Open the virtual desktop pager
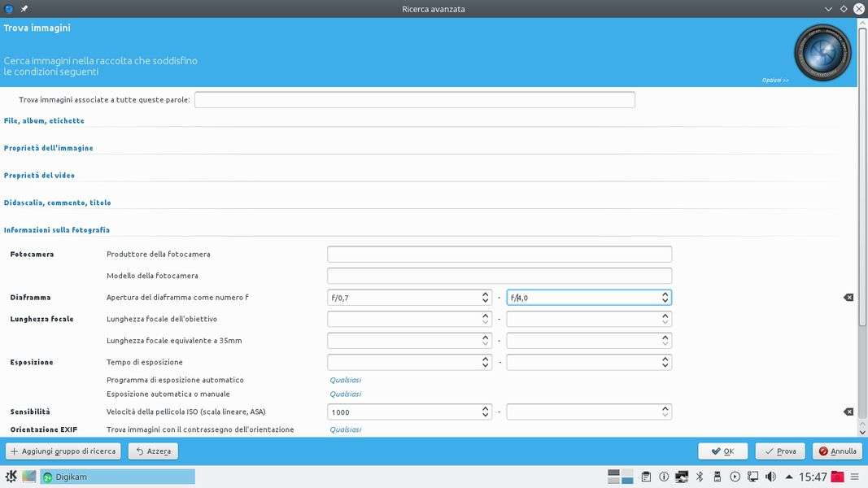The image size is (868, 488). click(621, 477)
